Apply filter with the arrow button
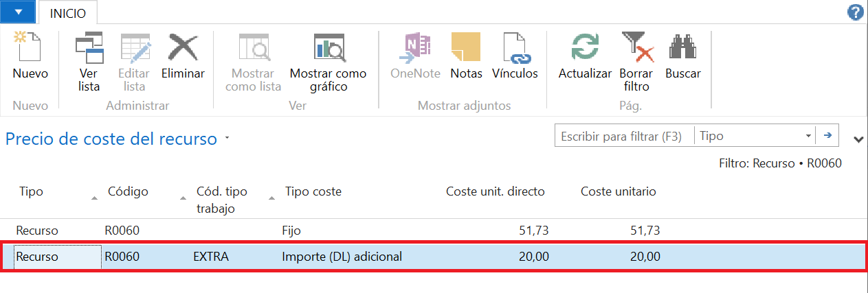 click(827, 136)
